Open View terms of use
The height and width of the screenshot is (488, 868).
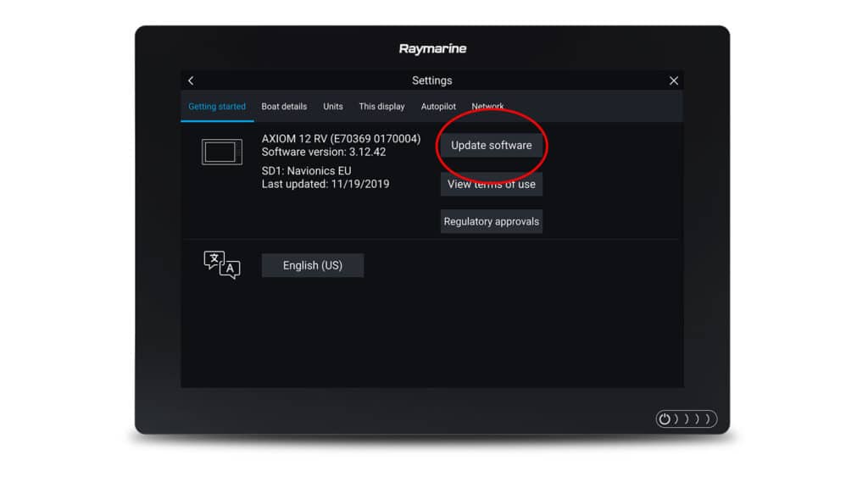492,184
